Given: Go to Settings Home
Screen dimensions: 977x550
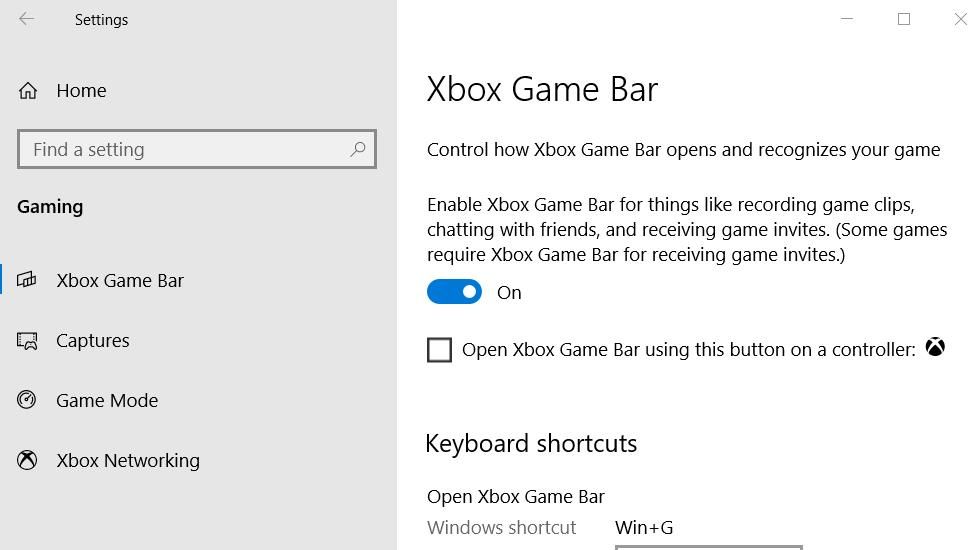Looking at the screenshot, I should (81, 91).
